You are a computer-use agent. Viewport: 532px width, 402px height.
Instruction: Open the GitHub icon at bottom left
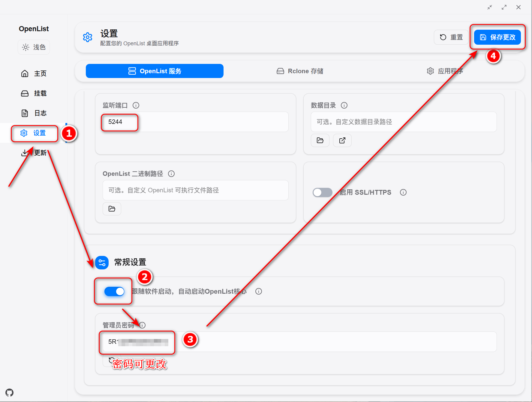(x=10, y=392)
